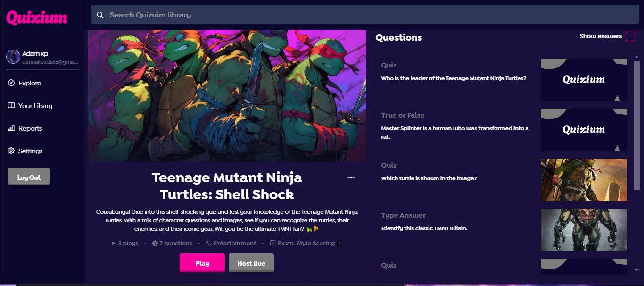This screenshot has height=286, width=644.
Task: Click the Entertainment tag icon
Action: [x=209, y=244]
